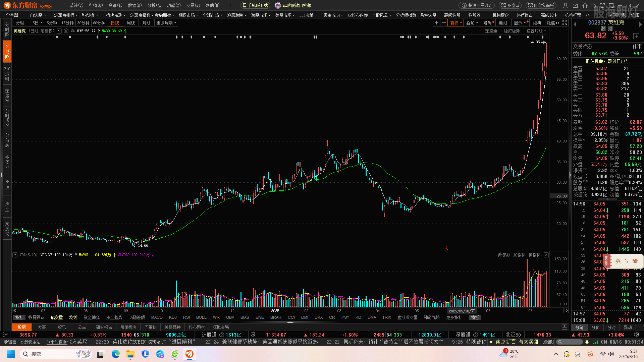This screenshot has height=362, width=644.
Task: Expand more toolbar items chevron
Action: pyautogui.click(x=587, y=15)
